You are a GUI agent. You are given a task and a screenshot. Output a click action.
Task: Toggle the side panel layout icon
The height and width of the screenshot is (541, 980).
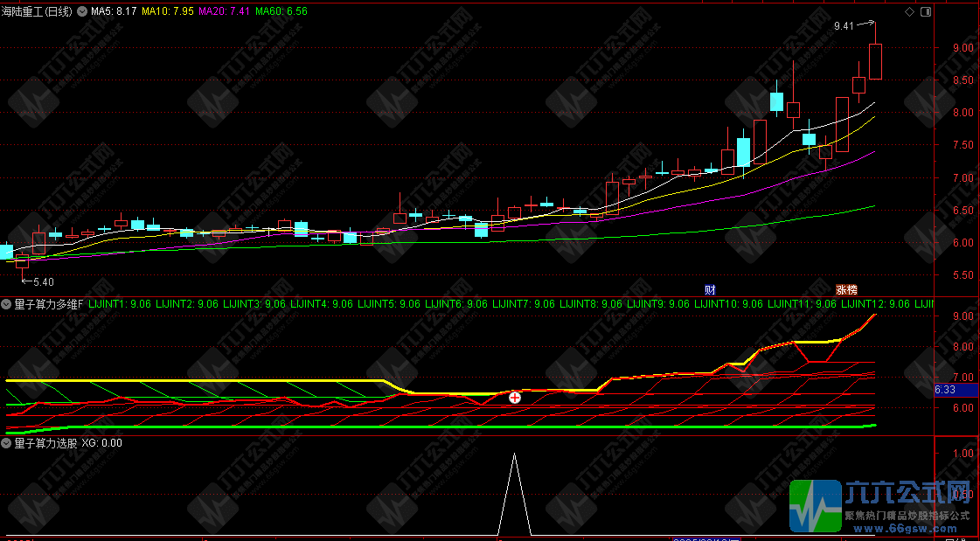pos(926,12)
